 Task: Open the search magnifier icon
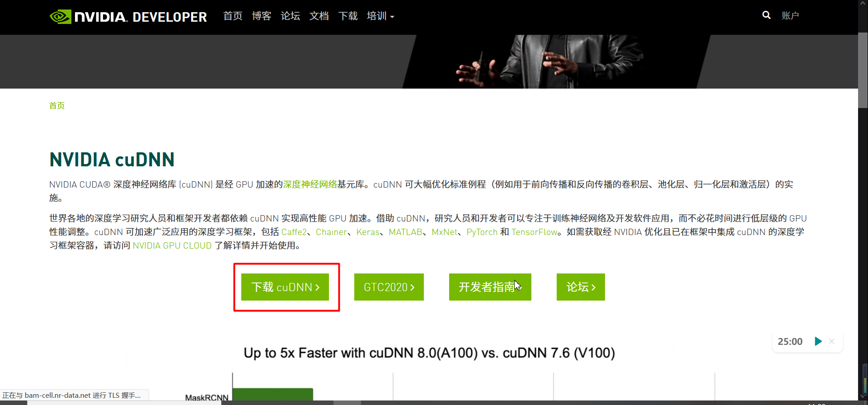click(x=766, y=15)
